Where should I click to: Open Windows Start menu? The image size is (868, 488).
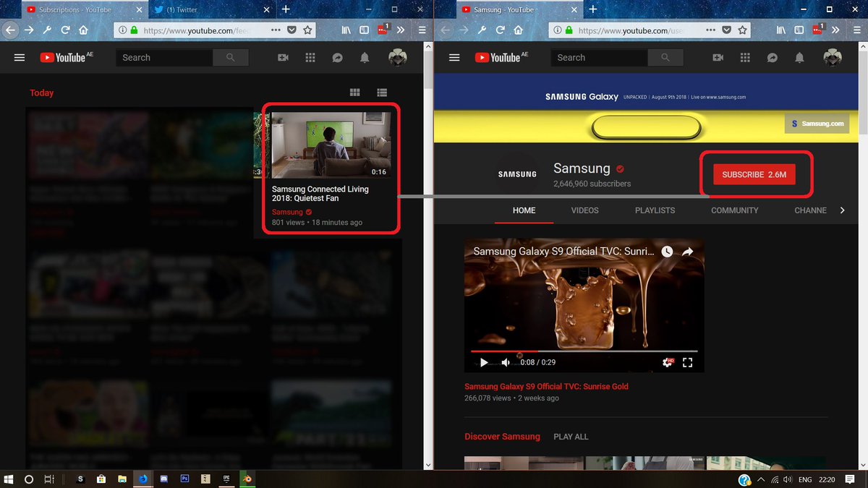tap(9, 479)
